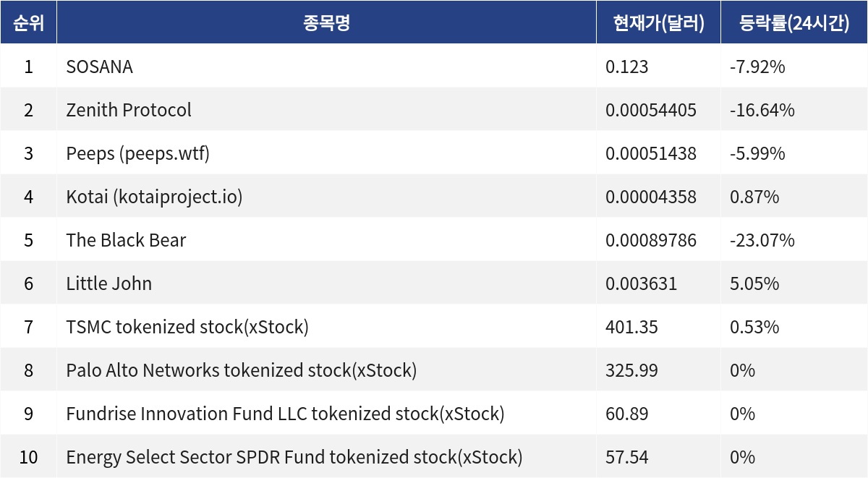Image resolution: width=868 pixels, height=478 pixels.
Task: Click rank number 6 in Little John row
Action: coord(28,284)
